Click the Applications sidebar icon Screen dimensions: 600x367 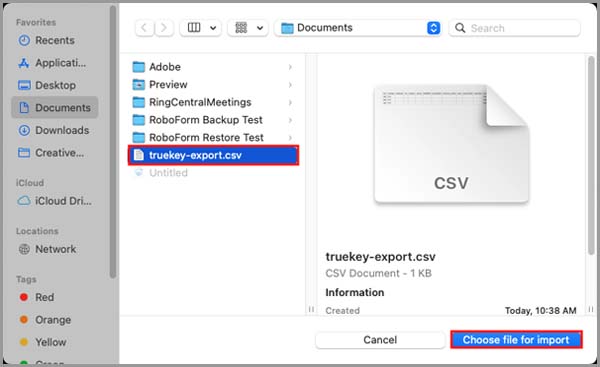tap(24, 63)
